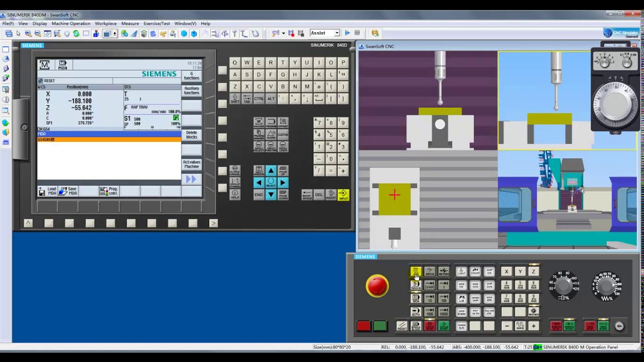Select the 3D machine view pane
This screenshot has height=362, width=644.
point(567,200)
